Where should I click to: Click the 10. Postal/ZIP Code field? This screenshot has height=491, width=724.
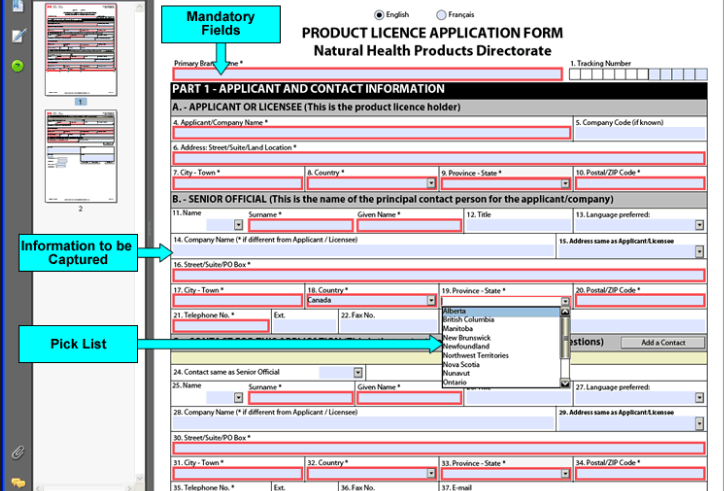pos(640,183)
